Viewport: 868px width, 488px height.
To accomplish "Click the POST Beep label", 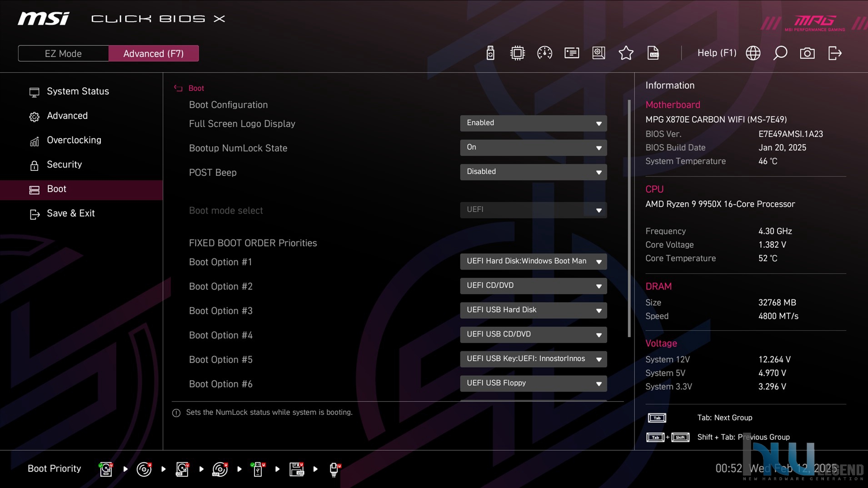I will coord(212,173).
